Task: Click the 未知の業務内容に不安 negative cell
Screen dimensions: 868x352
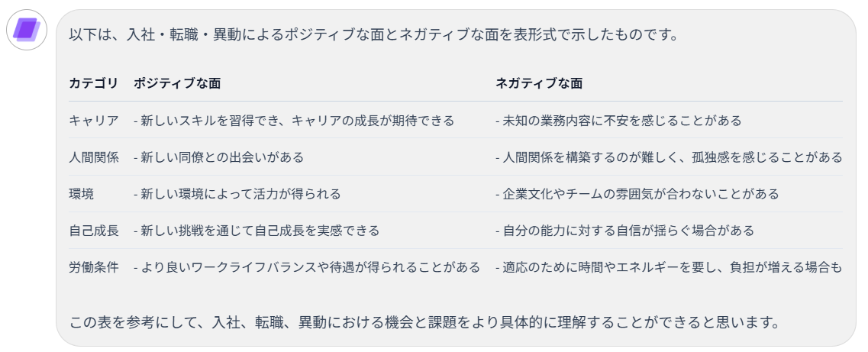Action: pyautogui.click(x=618, y=120)
